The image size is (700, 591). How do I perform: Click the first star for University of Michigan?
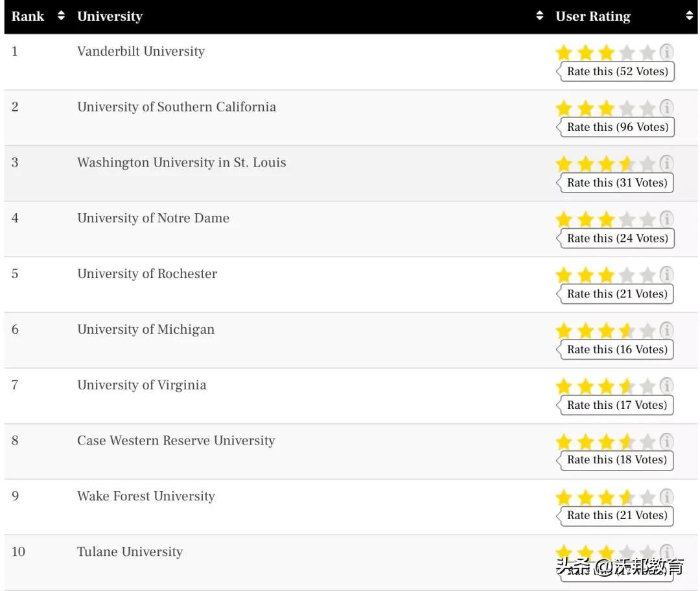coord(564,331)
